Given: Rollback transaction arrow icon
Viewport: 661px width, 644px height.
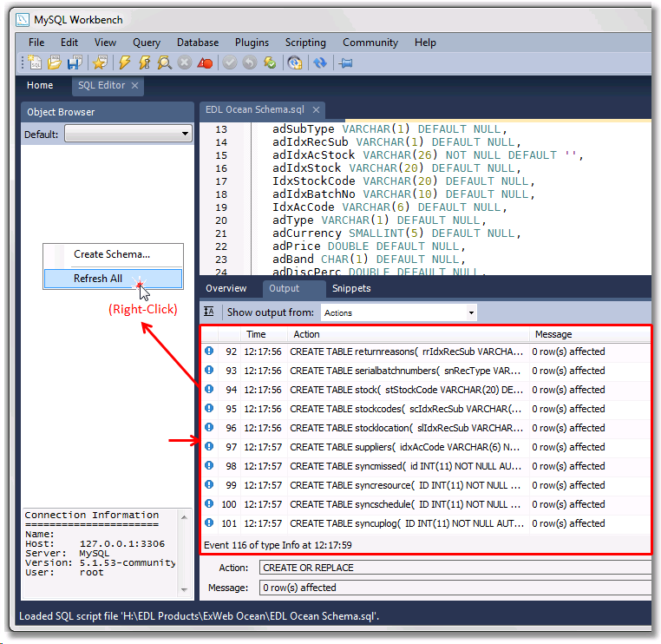Looking at the screenshot, I should point(250,62).
